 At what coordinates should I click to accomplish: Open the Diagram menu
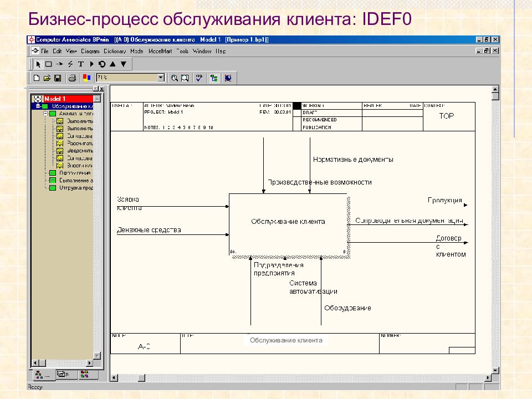[90, 51]
